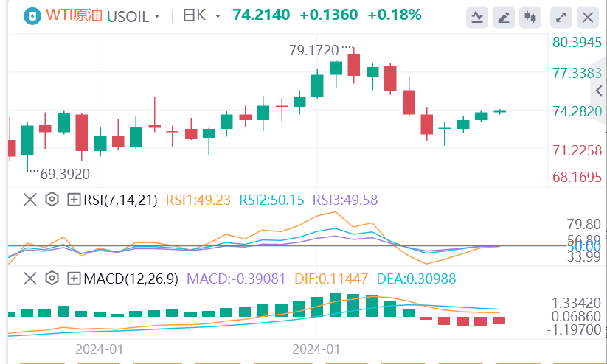Viewport: 607px width, 364px height.
Task: Remove the RSI indicator
Action: click(30, 199)
